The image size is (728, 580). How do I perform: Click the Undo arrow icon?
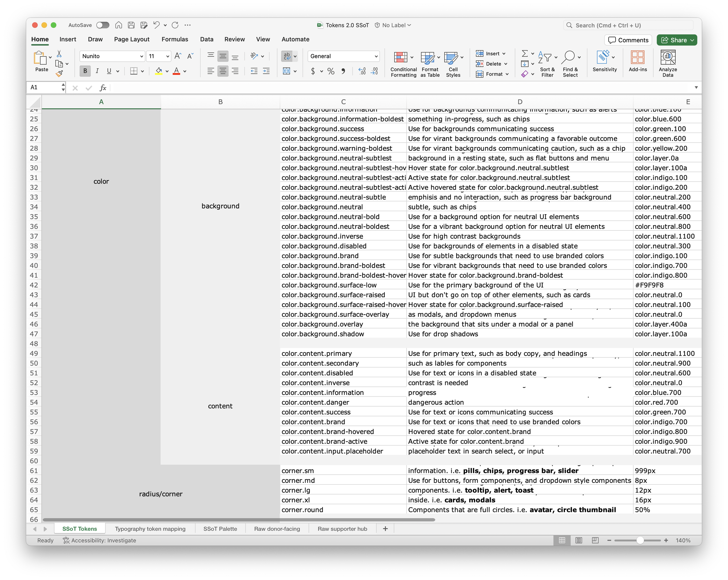click(156, 25)
